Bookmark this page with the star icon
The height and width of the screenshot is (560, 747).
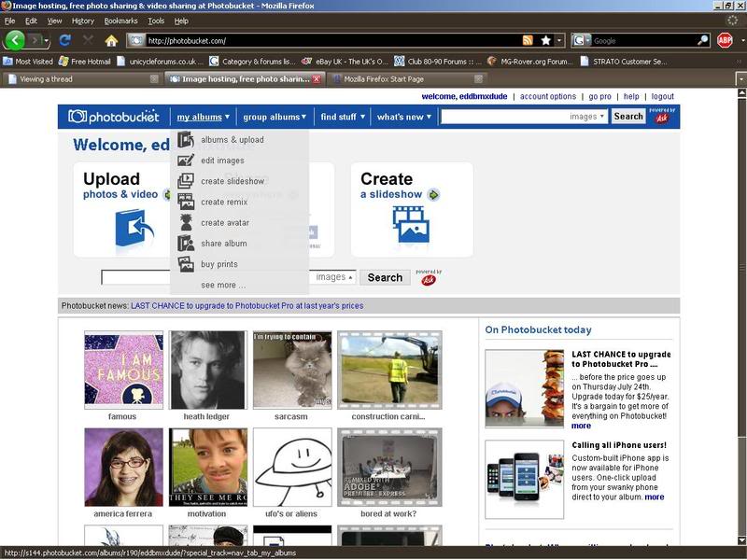tap(546, 40)
